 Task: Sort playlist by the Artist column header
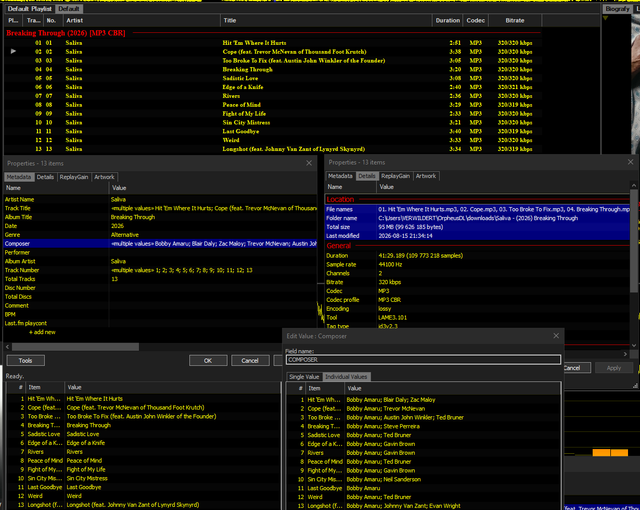pyautogui.click(x=141, y=20)
